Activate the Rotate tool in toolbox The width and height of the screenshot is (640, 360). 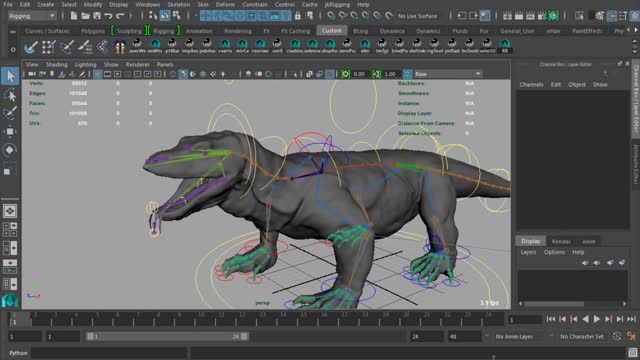point(10,150)
